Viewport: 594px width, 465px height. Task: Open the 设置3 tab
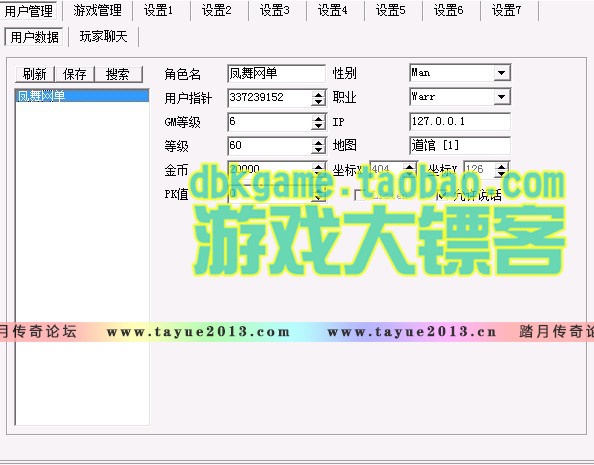(x=275, y=11)
